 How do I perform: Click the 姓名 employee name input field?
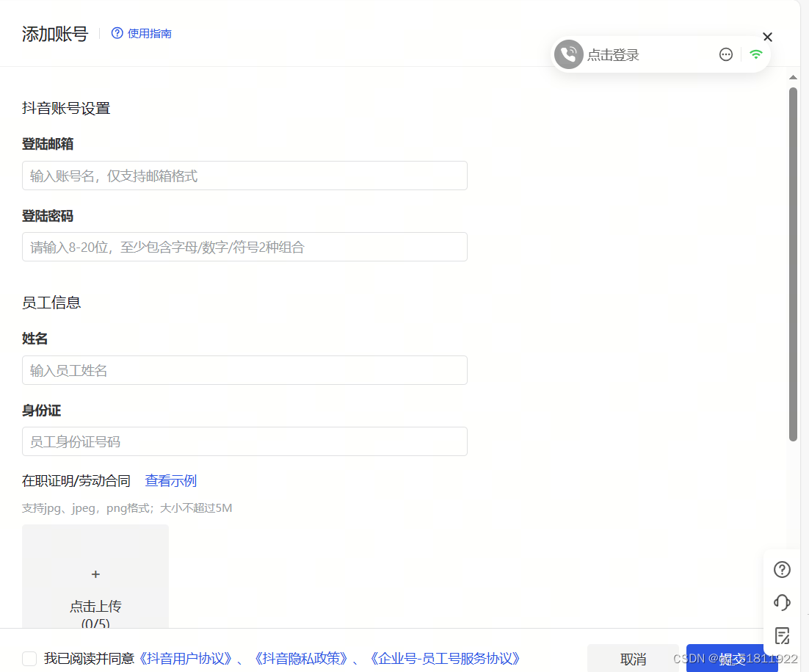click(x=244, y=370)
